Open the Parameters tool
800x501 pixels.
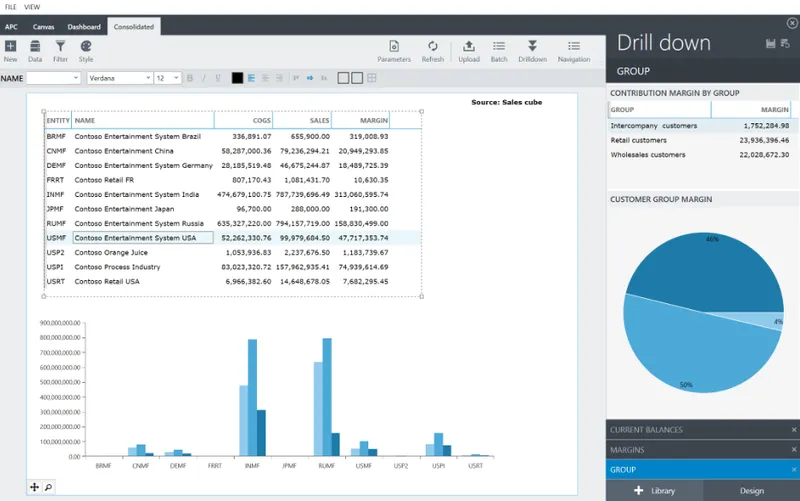[394, 51]
